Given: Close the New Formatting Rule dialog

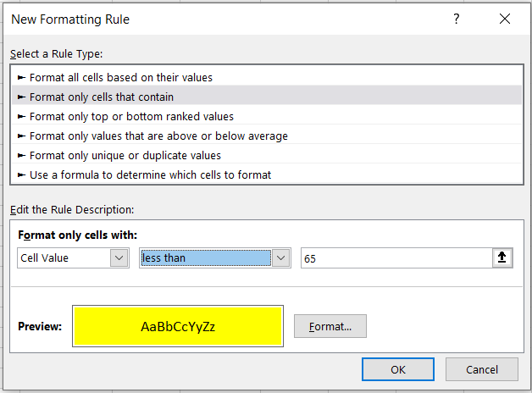Looking at the screenshot, I should 505,19.
